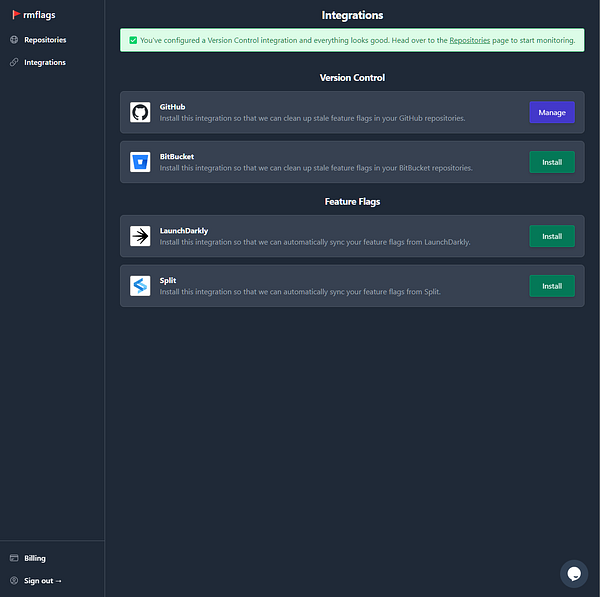Click the rmflags brand name
This screenshot has width=600, height=597.
click(39, 15)
